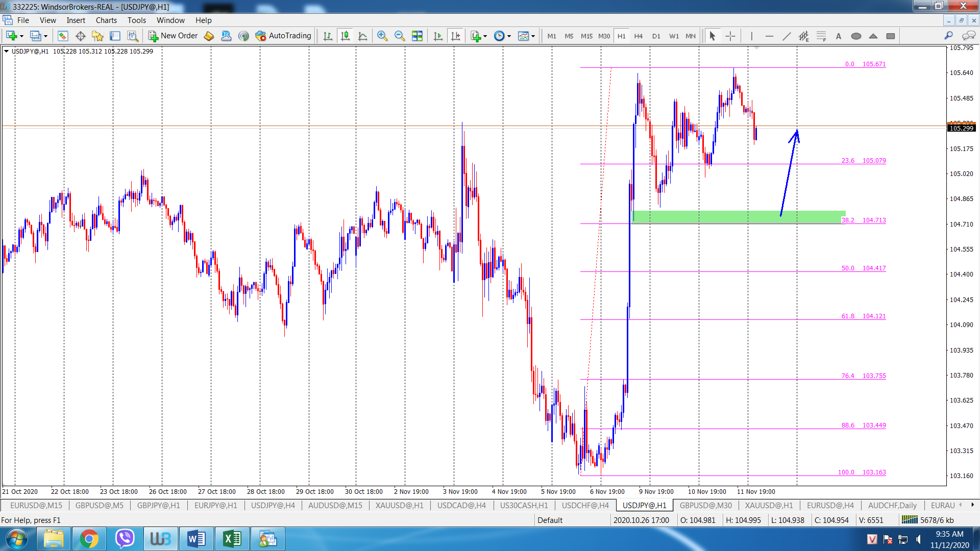The width and height of the screenshot is (980, 551).
Task: Select the M1 timeframe
Action: [x=552, y=36]
